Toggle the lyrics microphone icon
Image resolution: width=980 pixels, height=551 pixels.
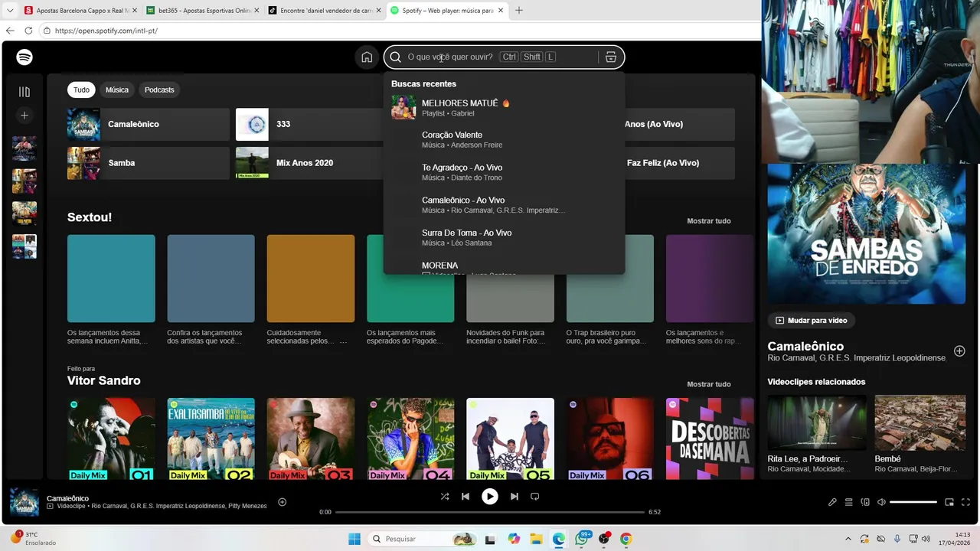coord(832,502)
